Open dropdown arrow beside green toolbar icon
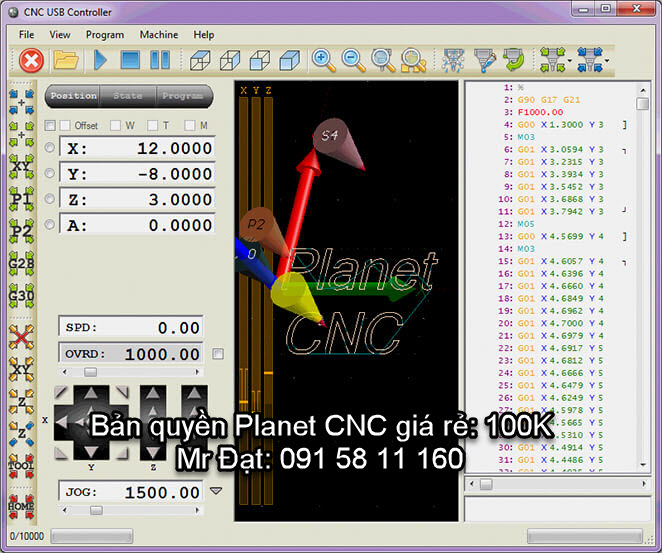The width and height of the screenshot is (662, 553). click(570, 61)
